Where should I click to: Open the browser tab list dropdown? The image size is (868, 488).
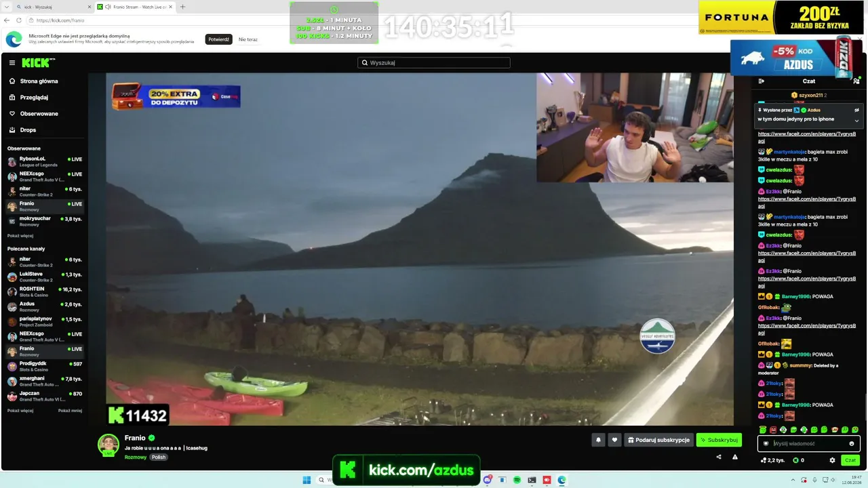pyautogui.click(x=8, y=7)
